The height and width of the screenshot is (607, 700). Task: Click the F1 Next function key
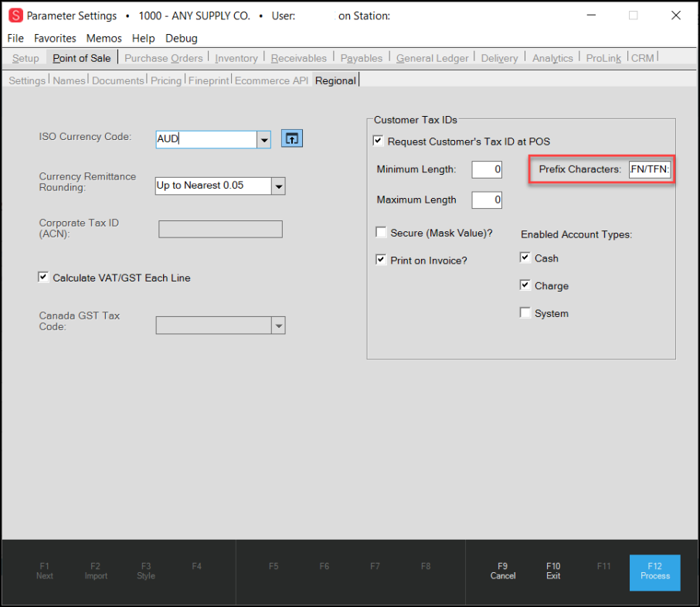[45, 571]
